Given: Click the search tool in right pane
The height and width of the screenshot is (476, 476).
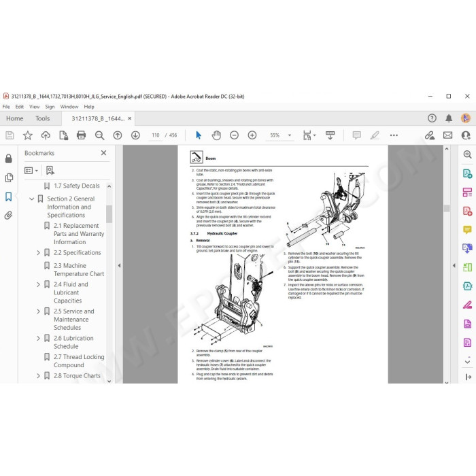Looking at the screenshot, I should 467,154.
